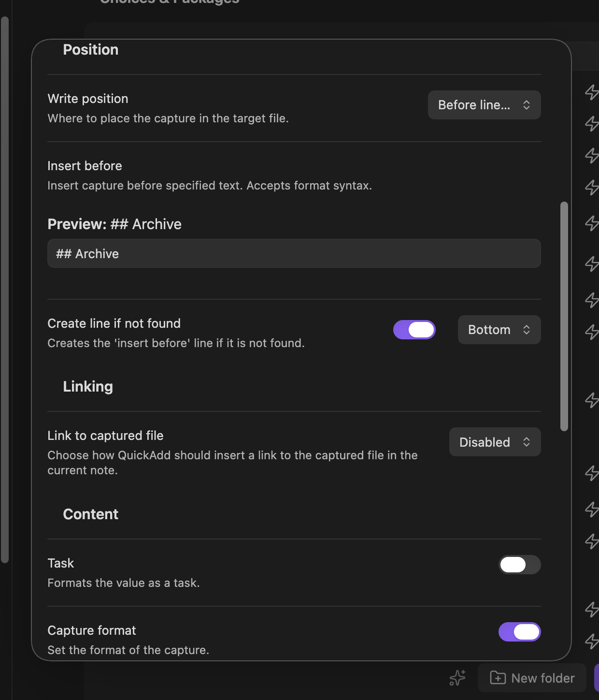Click the 'Content' section heading
This screenshot has height=700, width=599.
tap(90, 514)
